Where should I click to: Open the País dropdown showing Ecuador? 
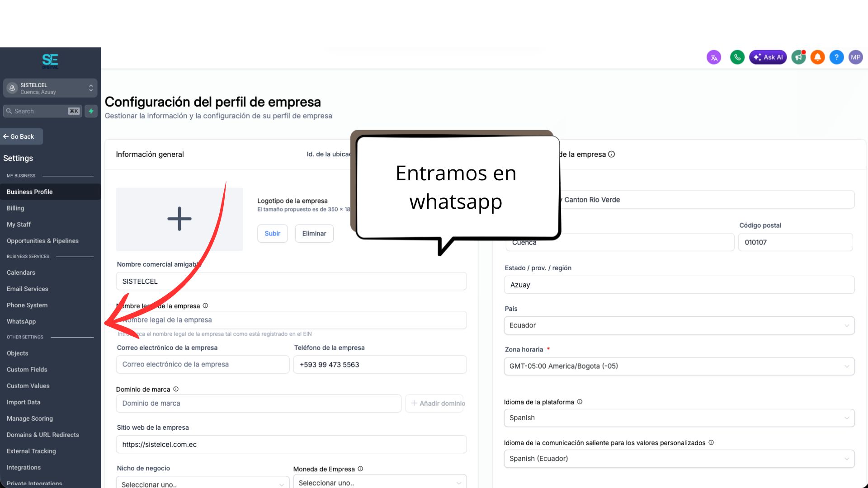click(x=679, y=325)
